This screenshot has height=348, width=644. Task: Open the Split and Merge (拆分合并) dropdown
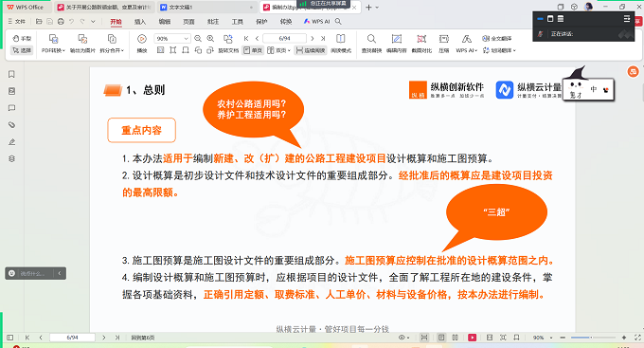[x=112, y=43]
